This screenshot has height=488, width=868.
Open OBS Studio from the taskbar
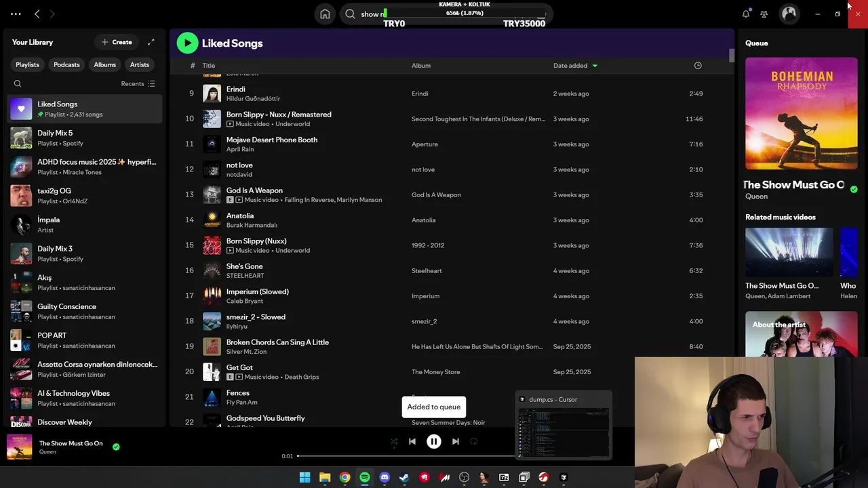[464, 477]
